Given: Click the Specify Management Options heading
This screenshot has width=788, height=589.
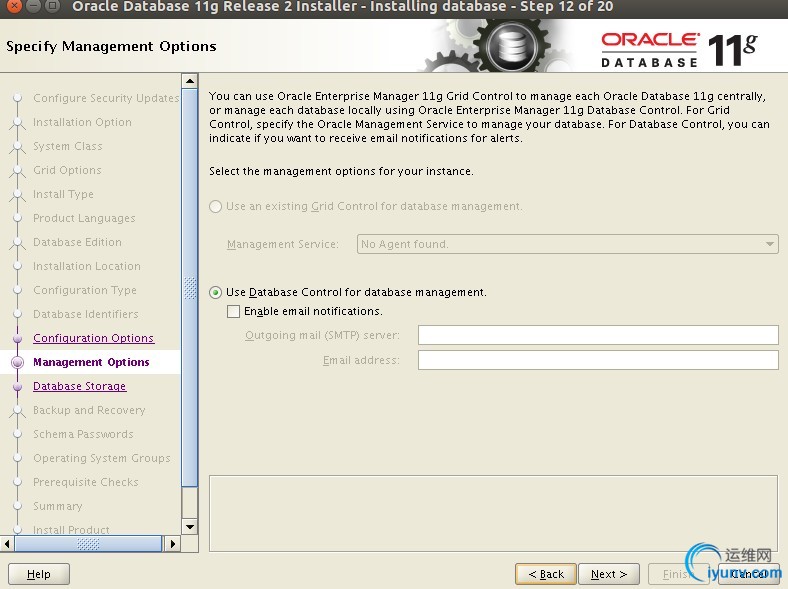Looking at the screenshot, I should tap(111, 46).
